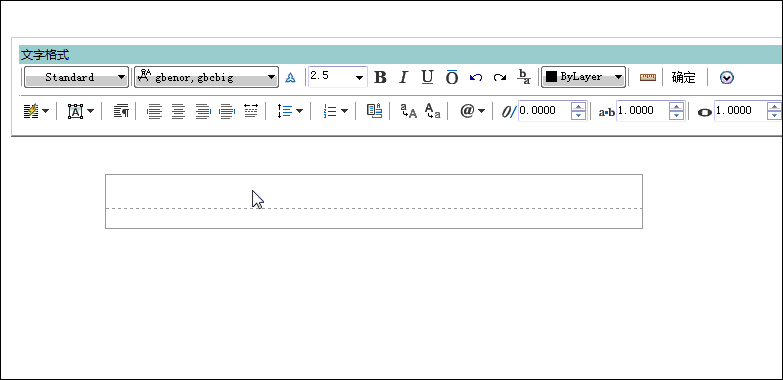
Task: Convert text to uppercase with aA icon
Action: [x=408, y=111]
